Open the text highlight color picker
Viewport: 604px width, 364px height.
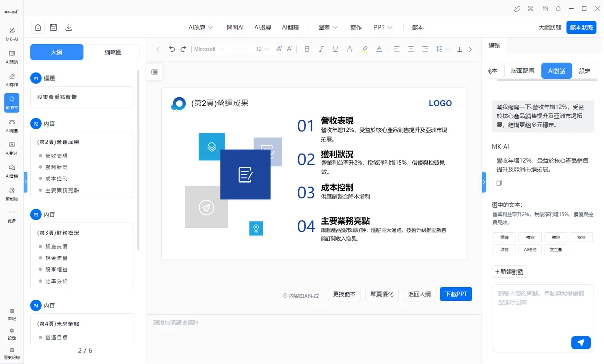point(365,49)
